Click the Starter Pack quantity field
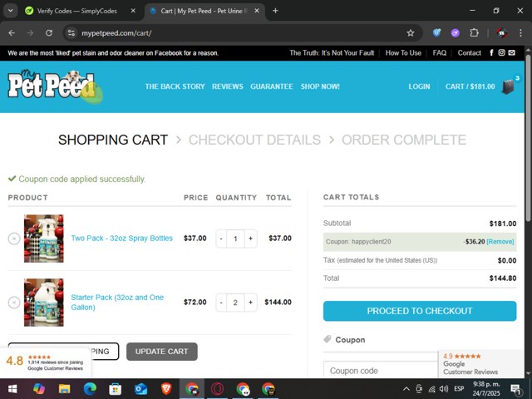Viewport: 532px width, 399px height. (x=235, y=303)
